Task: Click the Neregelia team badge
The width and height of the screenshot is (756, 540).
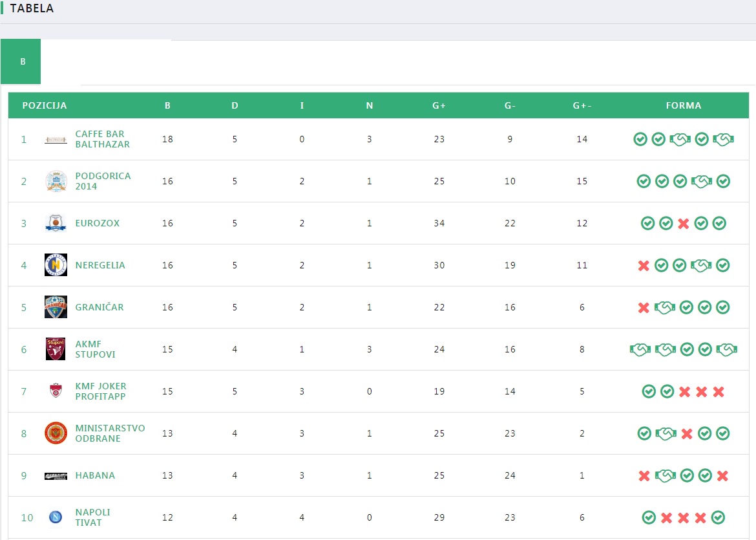Action: 56,265
